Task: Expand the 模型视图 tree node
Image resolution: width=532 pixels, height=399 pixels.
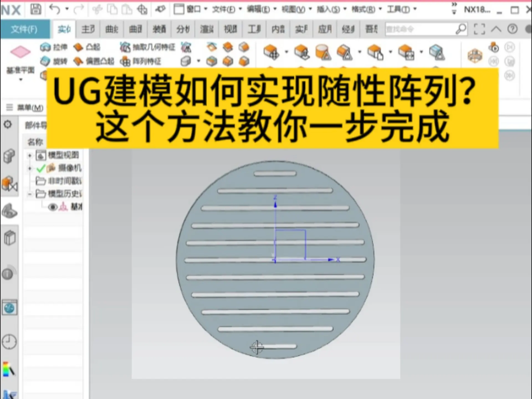Action: point(30,155)
